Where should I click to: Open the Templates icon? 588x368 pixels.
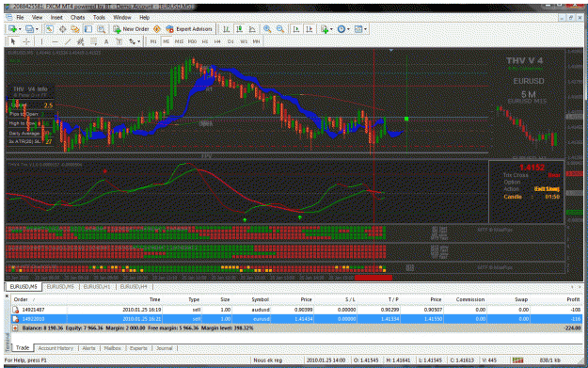[358, 29]
